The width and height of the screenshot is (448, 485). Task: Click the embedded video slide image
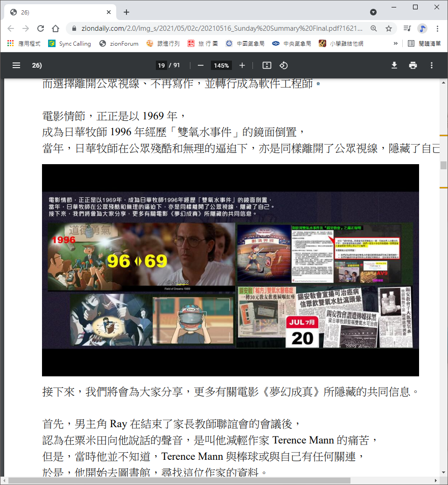point(231,270)
